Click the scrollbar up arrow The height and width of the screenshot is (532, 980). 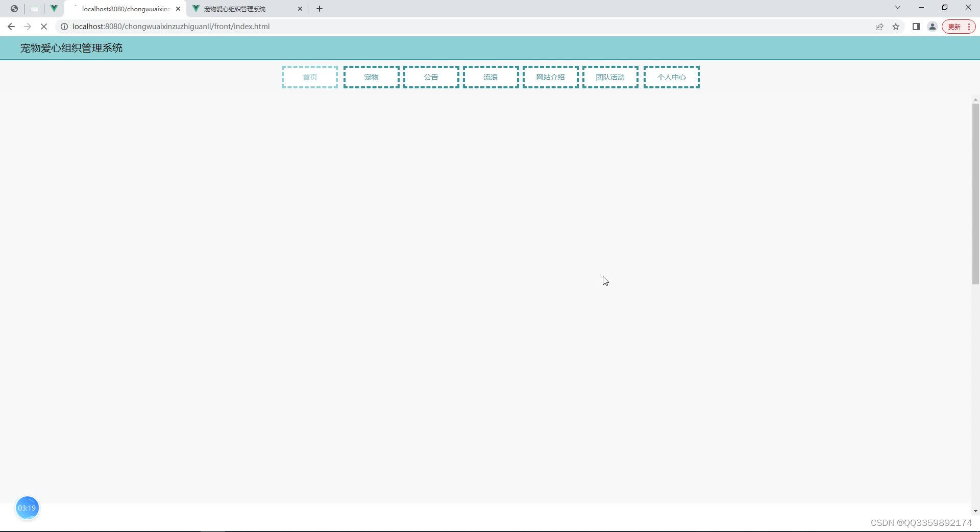pos(975,100)
